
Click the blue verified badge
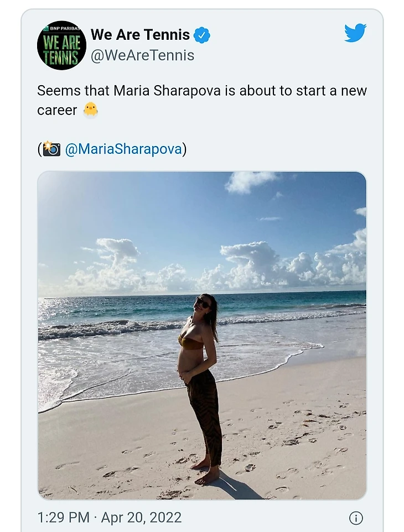201,35
